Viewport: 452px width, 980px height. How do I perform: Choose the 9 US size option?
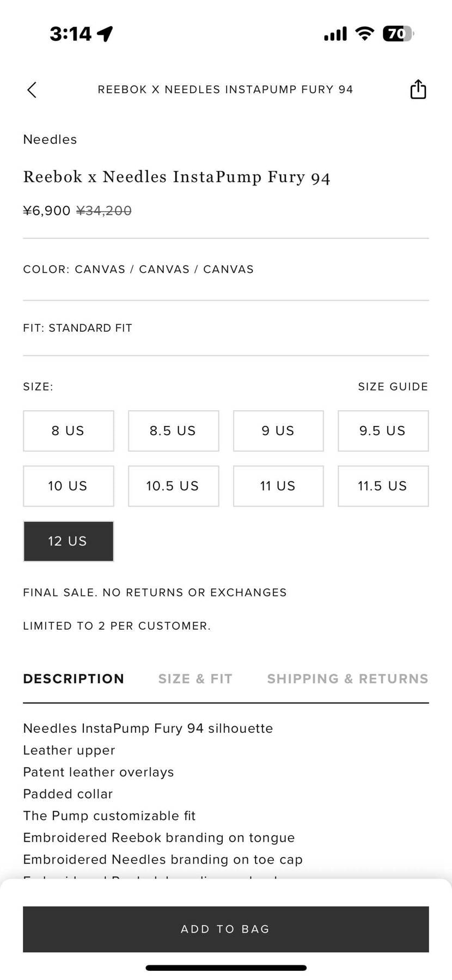pyautogui.click(x=278, y=431)
